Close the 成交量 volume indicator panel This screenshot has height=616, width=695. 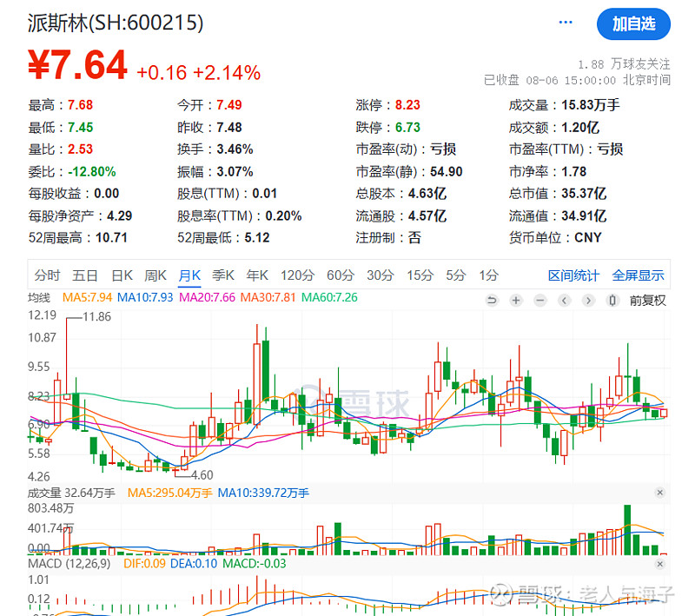point(660,493)
